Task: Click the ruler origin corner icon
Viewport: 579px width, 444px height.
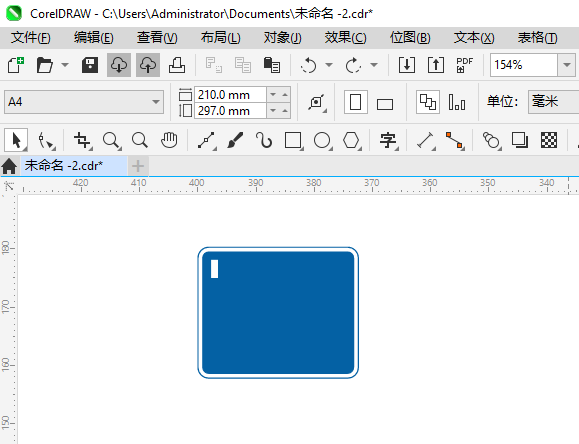Action: (x=9, y=186)
